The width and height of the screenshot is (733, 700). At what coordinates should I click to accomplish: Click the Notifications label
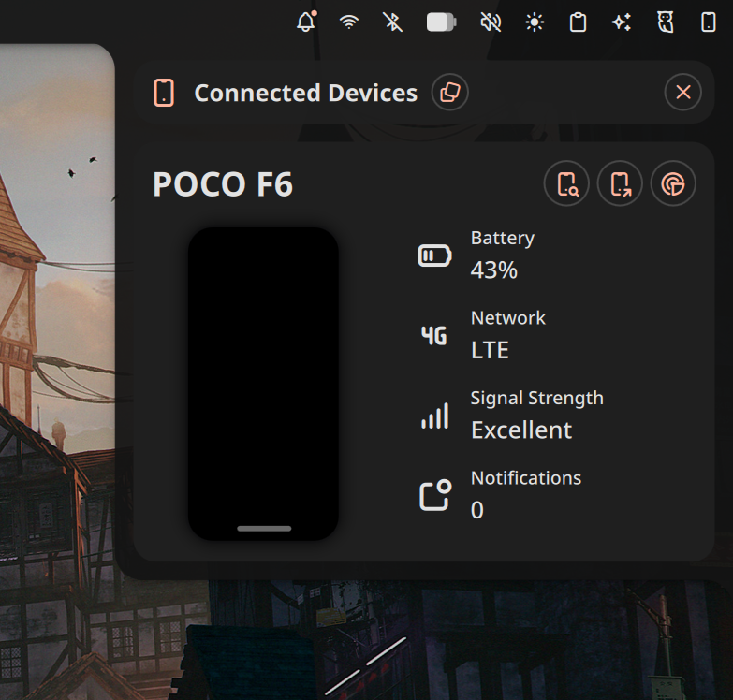pos(526,478)
